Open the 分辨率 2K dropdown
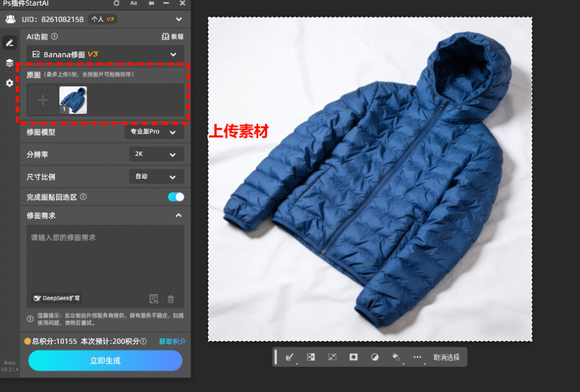 156,154
